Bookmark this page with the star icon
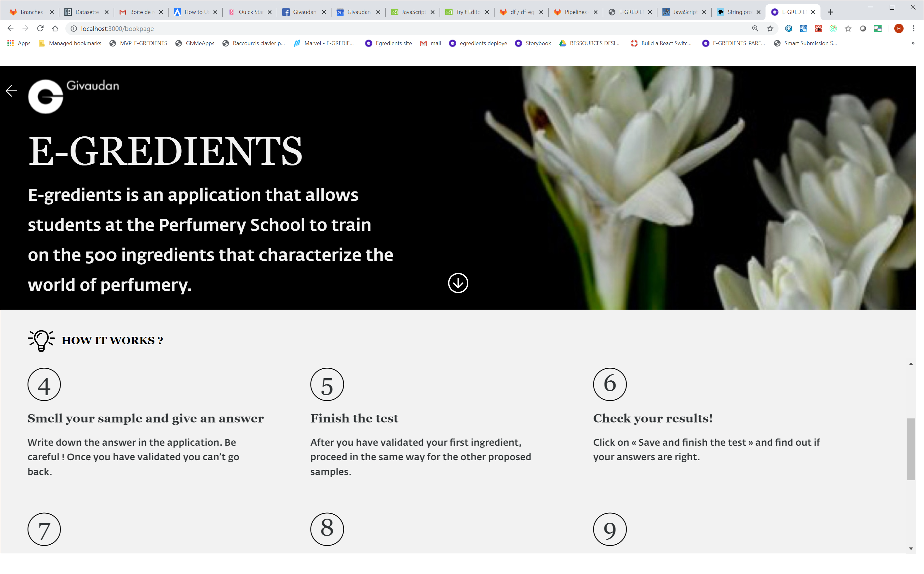The width and height of the screenshot is (924, 574). pyautogui.click(x=770, y=28)
